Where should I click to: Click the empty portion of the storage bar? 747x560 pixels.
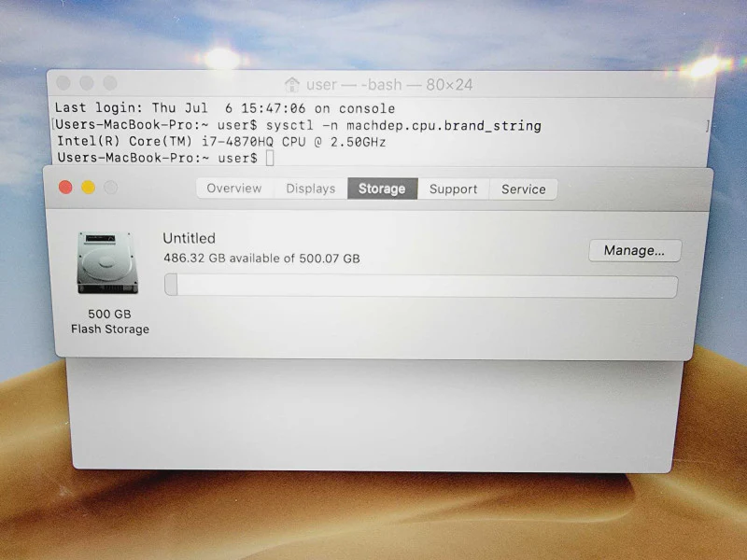point(428,287)
